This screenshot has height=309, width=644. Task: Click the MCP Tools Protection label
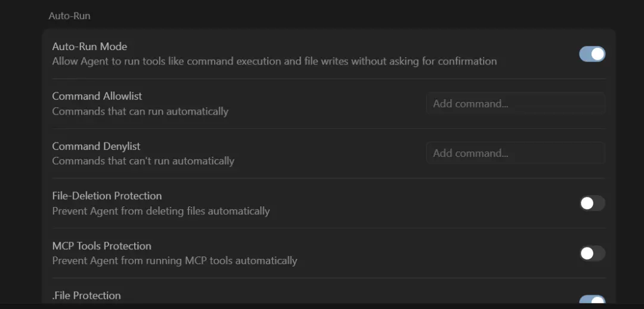[101, 246]
